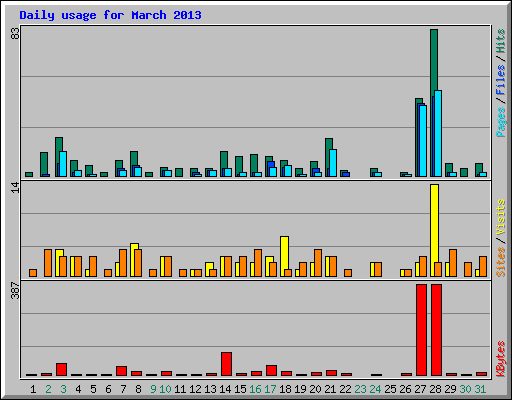Click the '387' value on the KBytes axis
The height and width of the screenshot is (400, 512).
[x=15, y=290]
